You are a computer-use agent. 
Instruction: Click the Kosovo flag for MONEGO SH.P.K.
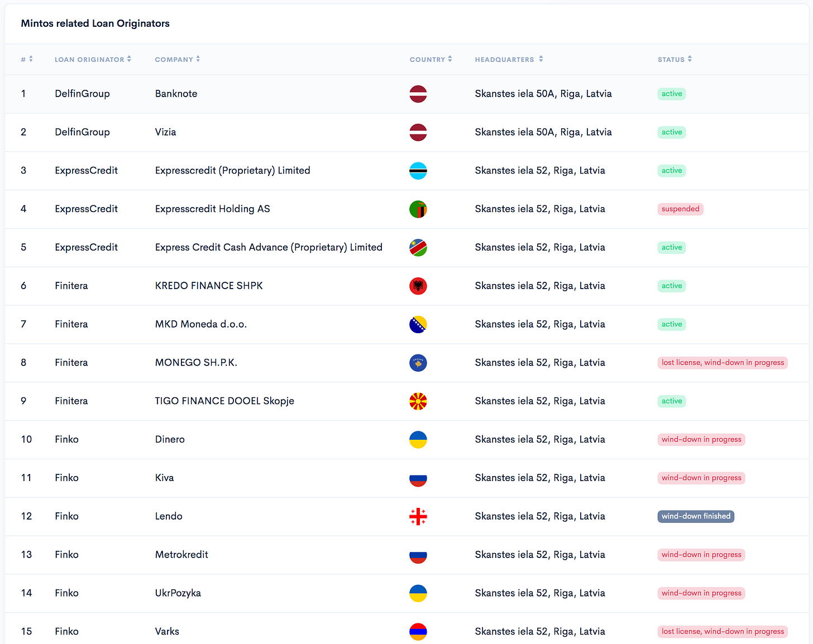418,363
